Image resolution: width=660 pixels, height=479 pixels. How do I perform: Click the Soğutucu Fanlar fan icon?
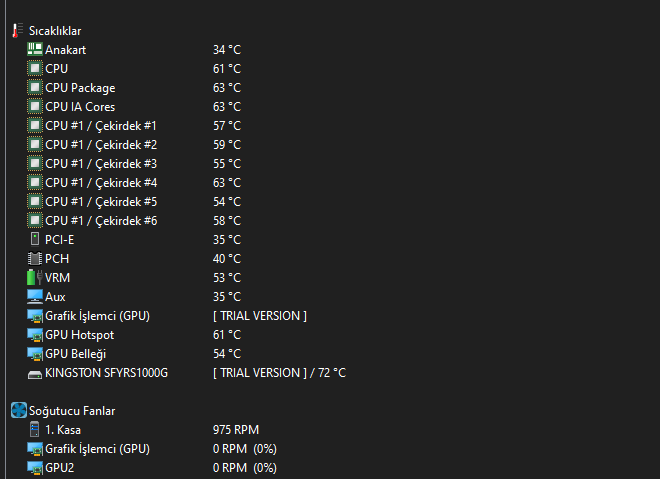click(18, 410)
